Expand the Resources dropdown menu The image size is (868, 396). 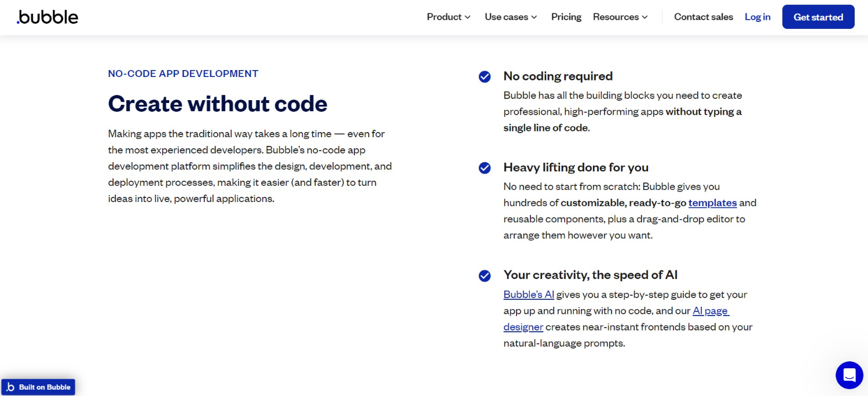620,17
